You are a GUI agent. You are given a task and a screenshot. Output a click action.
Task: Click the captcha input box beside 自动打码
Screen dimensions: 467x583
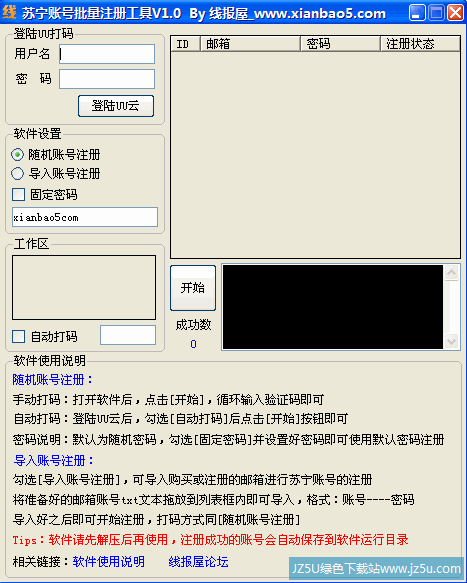(x=128, y=335)
